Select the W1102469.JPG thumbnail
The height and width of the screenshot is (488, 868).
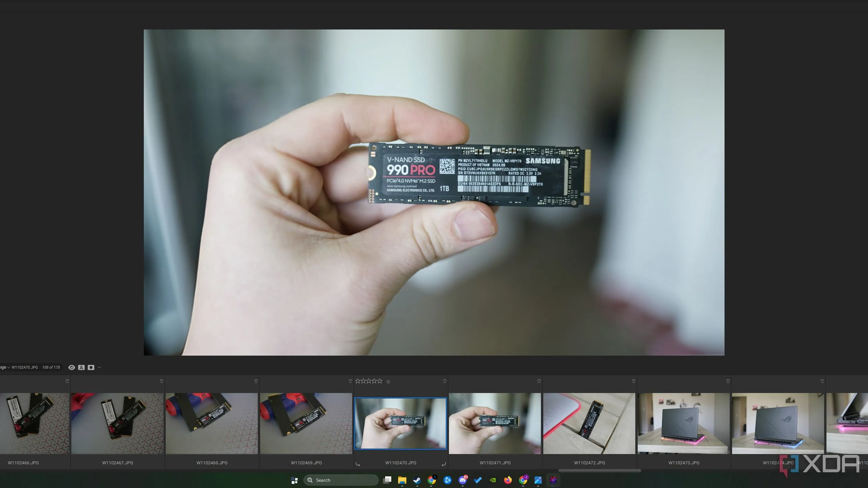[x=306, y=424]
